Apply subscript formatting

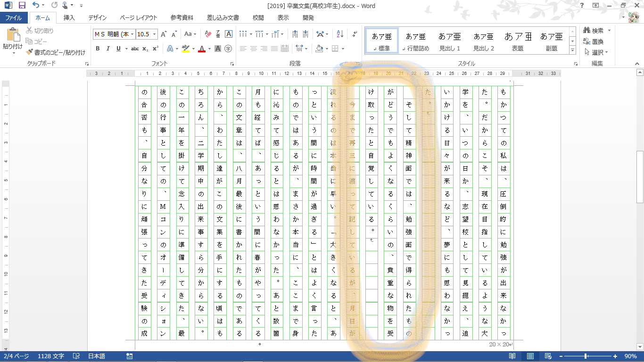tap(145, 49)
